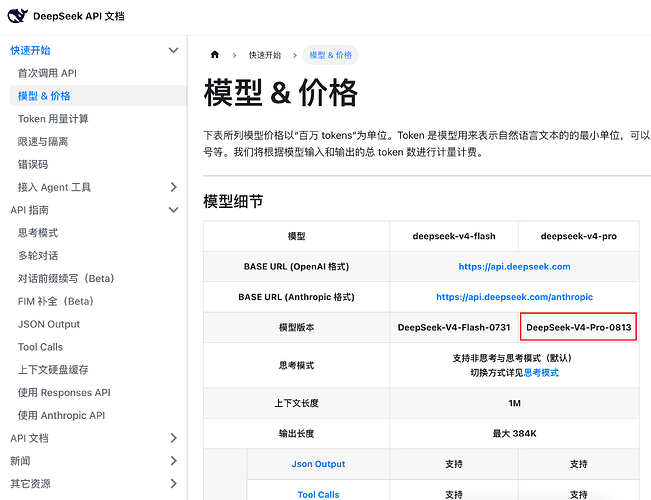Go to 错误码 page

33,164
